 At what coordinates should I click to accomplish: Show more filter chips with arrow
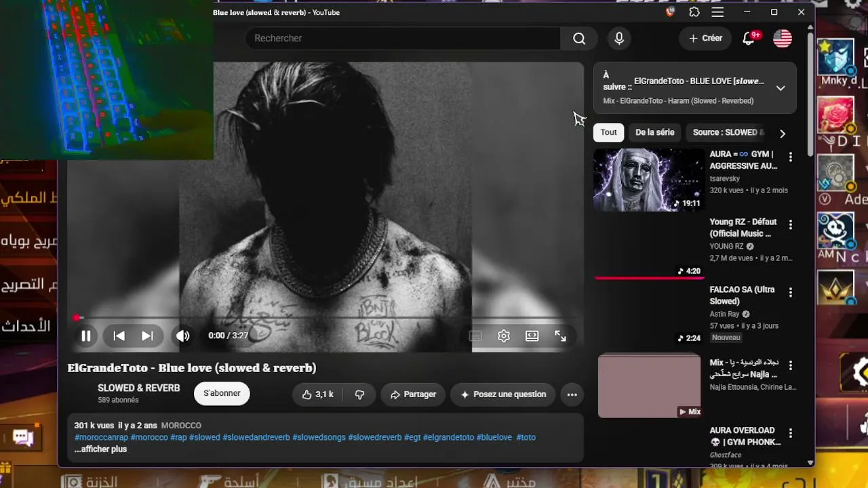point(783,134)
